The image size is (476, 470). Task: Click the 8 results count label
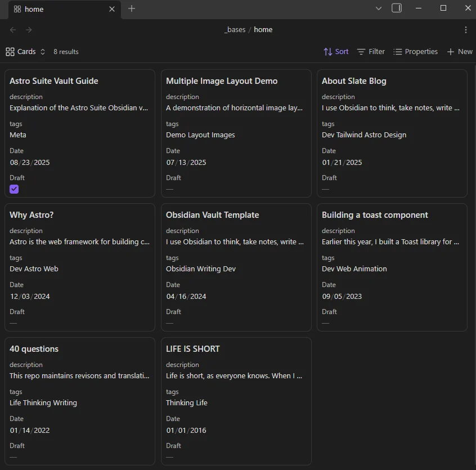tap(66, 51)
